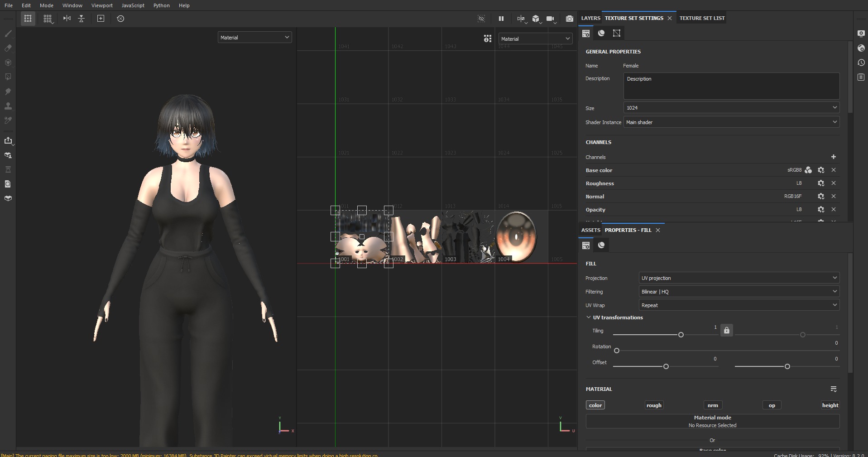Click the Texture Set general settings sub-tab icon
The image size is (868, 457).
tap(586, 33)
